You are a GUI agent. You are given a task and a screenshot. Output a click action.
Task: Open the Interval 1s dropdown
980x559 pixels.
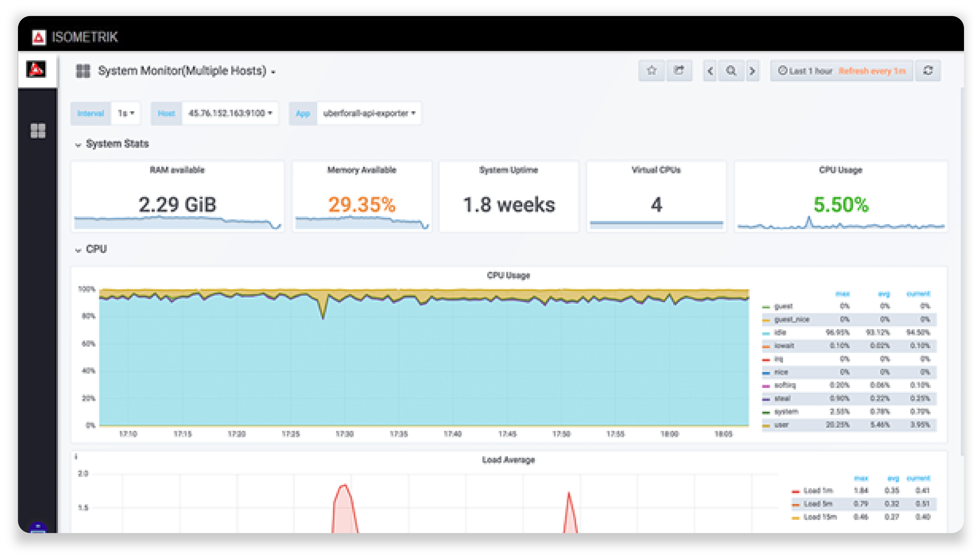(x=126, y=113)
